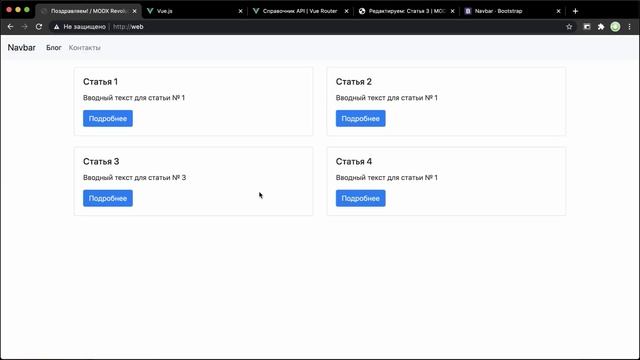
Task: Click the browser forward arrow
Action: (24, 27)
